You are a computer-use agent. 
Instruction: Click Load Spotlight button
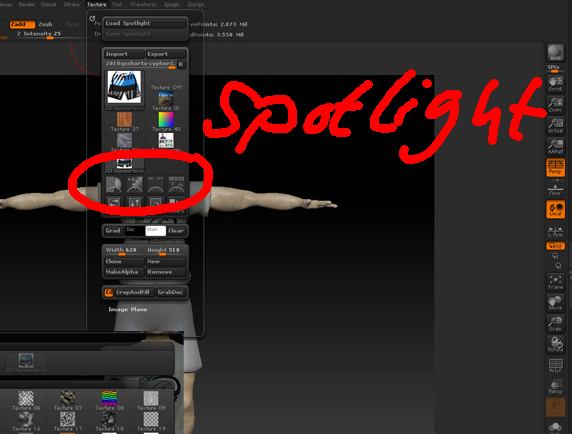point(144,23)
